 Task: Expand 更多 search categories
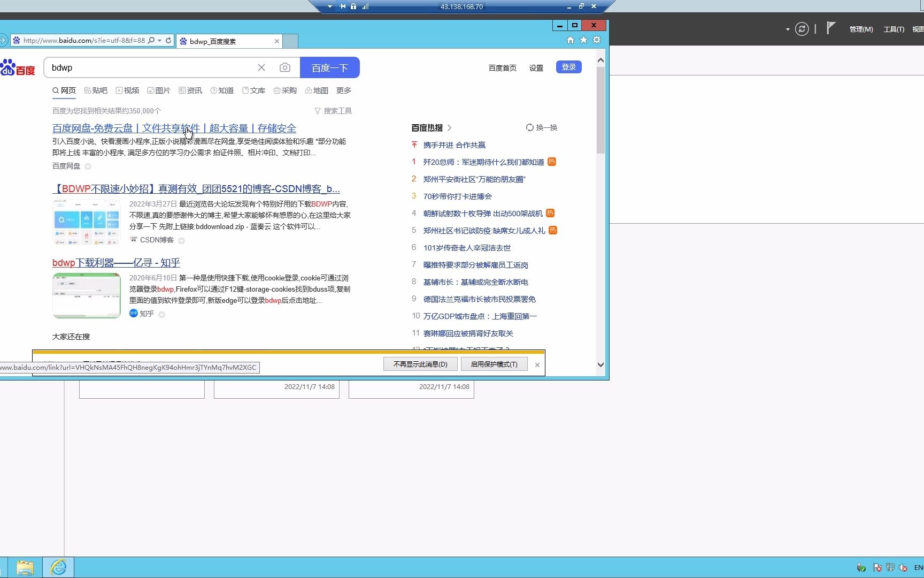(344, 90)
